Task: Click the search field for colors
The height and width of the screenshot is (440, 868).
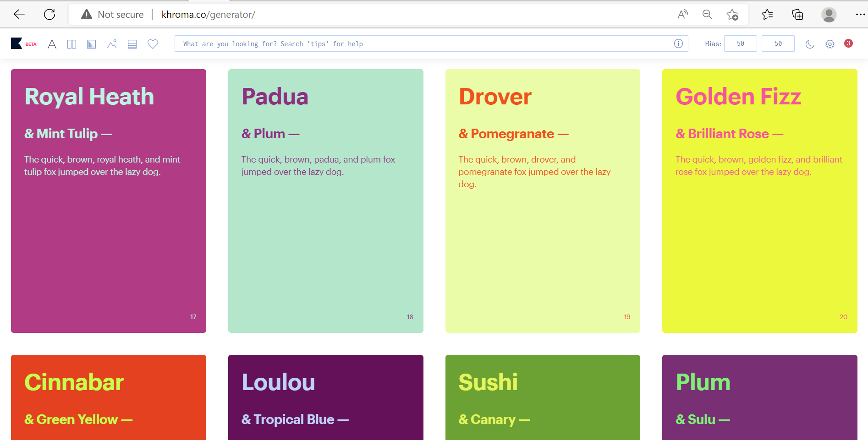Action: [x=422, y=43]
